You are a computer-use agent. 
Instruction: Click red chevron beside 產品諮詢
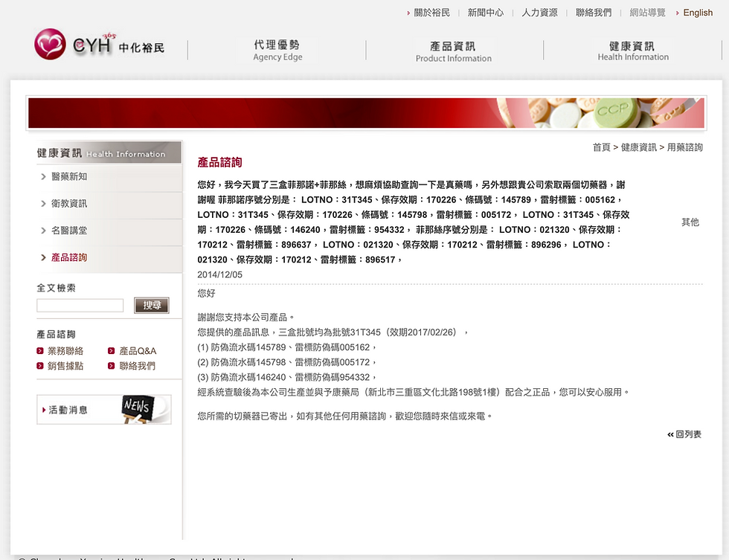[x=43, y=257]
